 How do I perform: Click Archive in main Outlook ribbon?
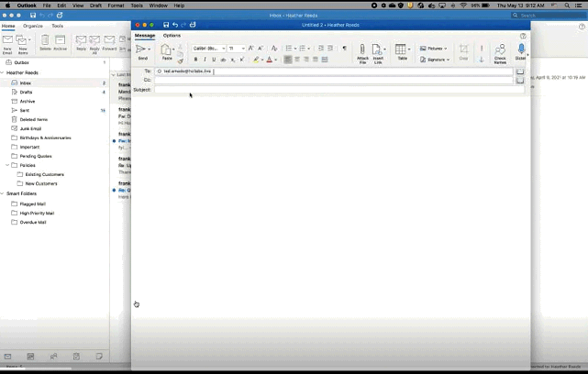click(60, 43)
